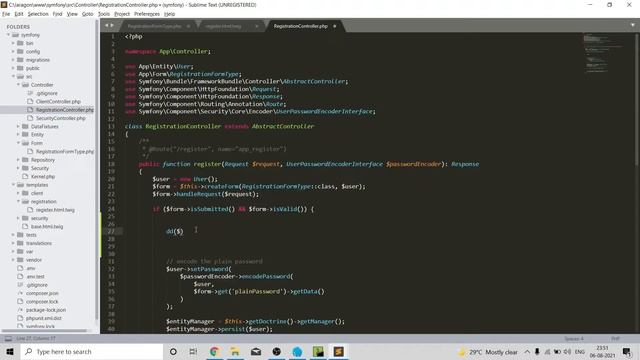Click PHP syntax selector in status bar
Viewport: 640px width, 360px height.
(x=616, y=339)
